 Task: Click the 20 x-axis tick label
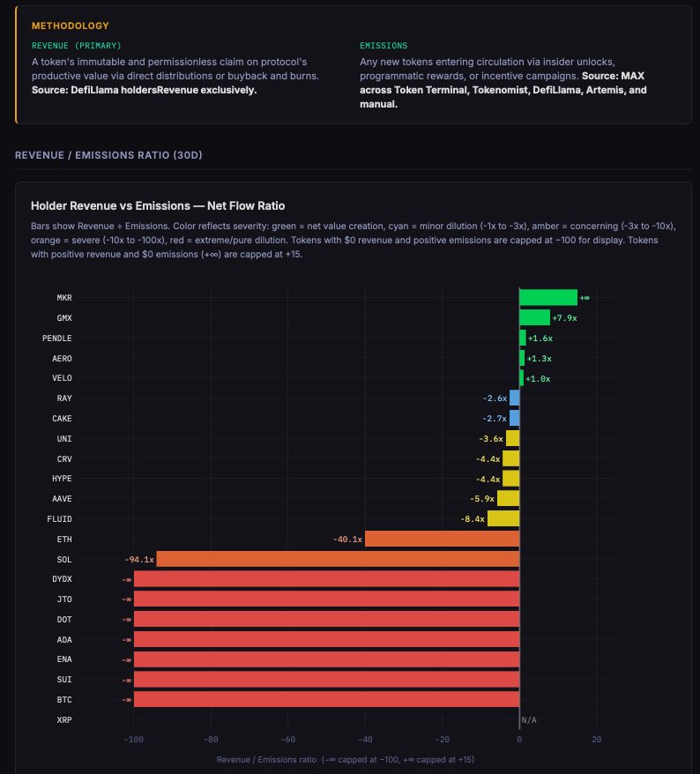[596, 740]
